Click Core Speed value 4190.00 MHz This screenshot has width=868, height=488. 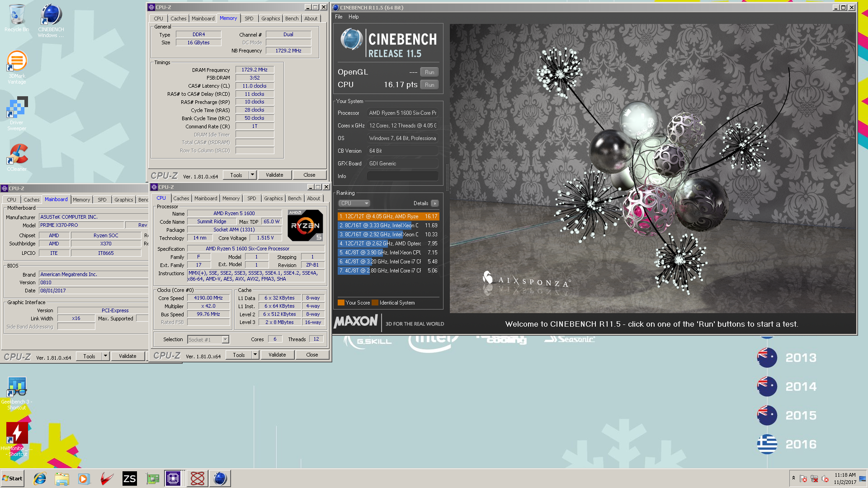coord(208,298)
